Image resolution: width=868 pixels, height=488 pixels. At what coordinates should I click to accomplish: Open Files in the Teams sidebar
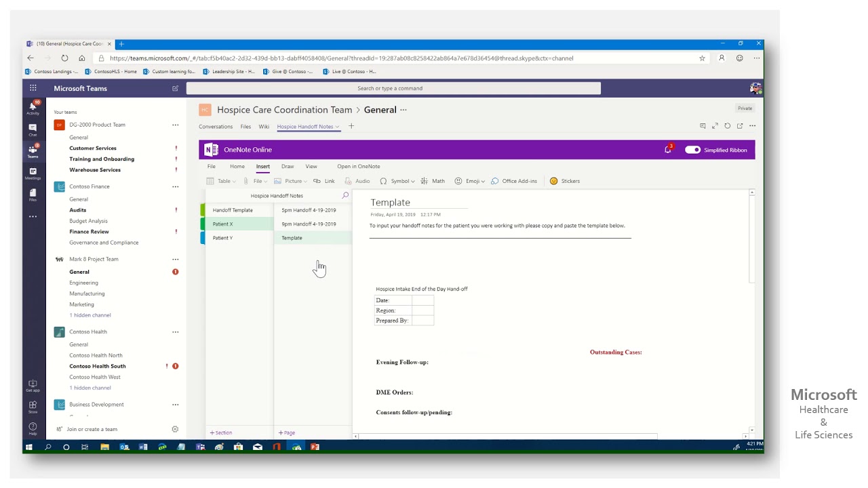pyautogui.click(x=33, y=195)
